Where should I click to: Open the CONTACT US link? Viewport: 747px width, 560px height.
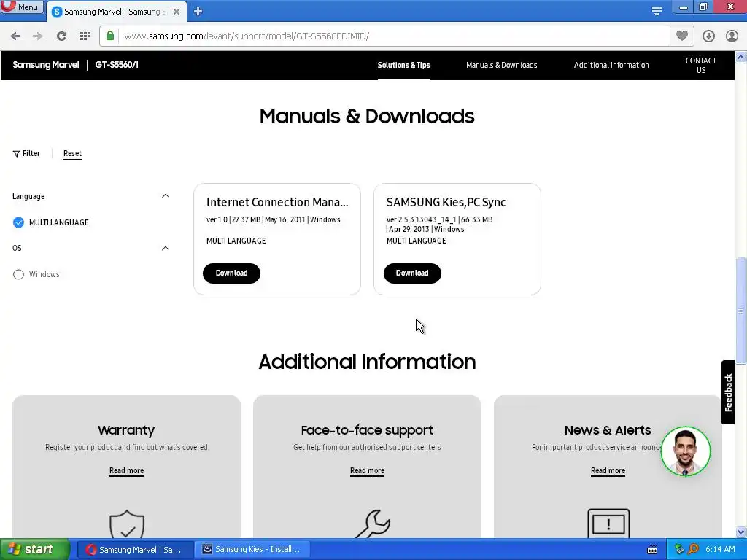coord(701,65)
